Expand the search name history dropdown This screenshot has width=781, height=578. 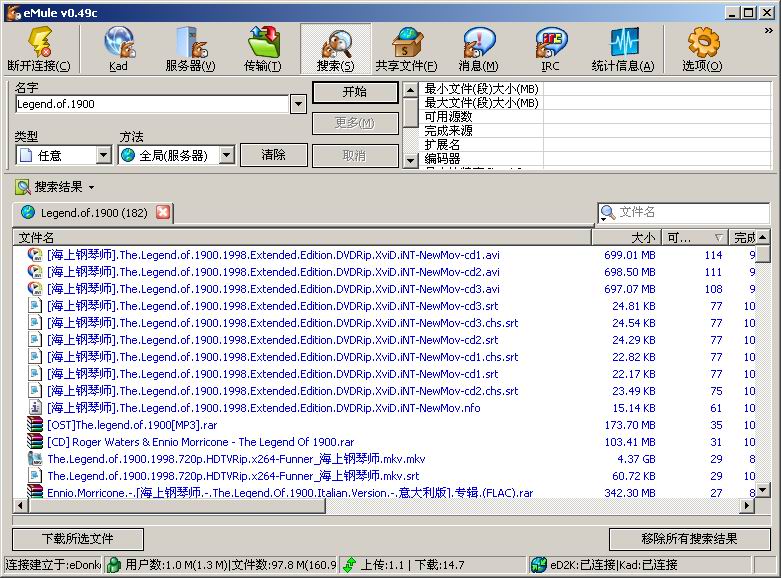pyautogui.click(x=298, y=104)
